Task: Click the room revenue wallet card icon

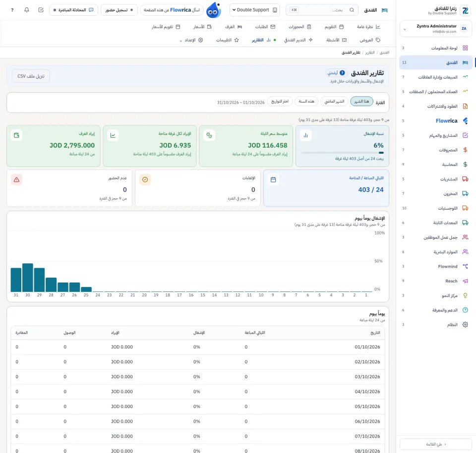Action: click(x=16, y=135)
